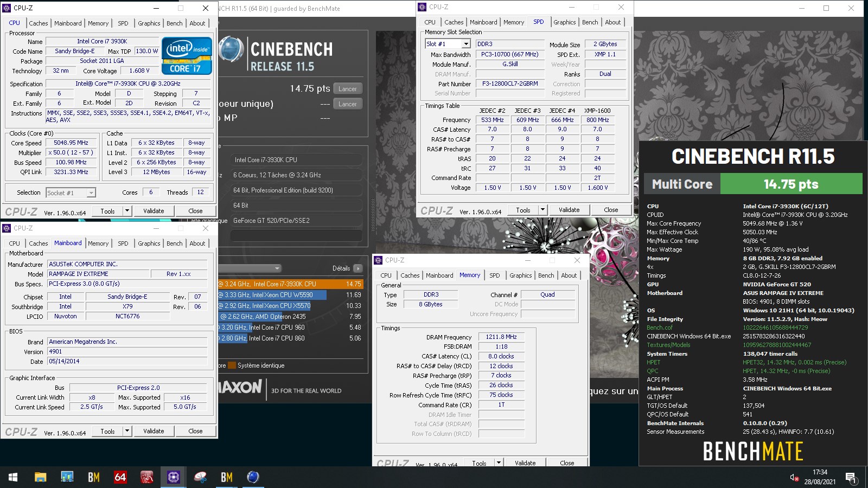Select the AMD Opteron 2435 ranking row
The height and width of the screenshot is (488, 868).
coord(291,317)
